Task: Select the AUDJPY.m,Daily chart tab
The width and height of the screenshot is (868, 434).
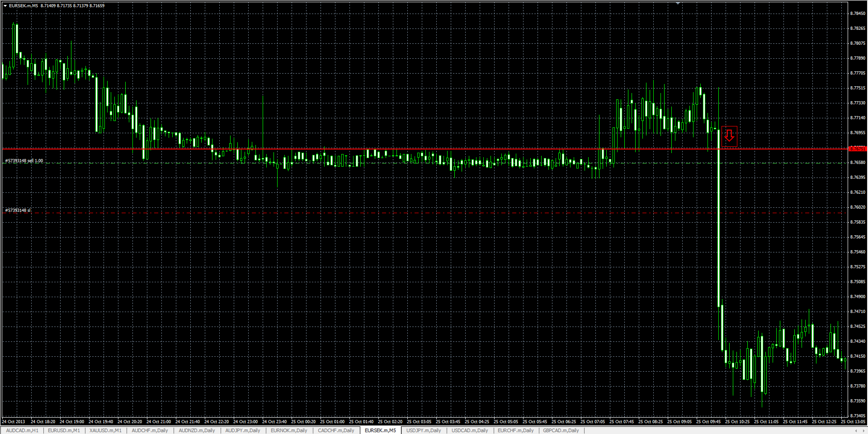Action: 243,430
